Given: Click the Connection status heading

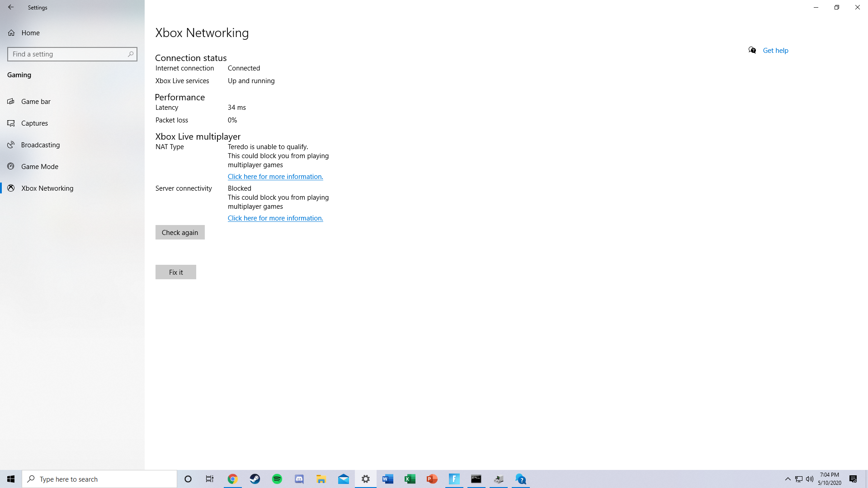Looking at the screenshot, I should (191, 58).
